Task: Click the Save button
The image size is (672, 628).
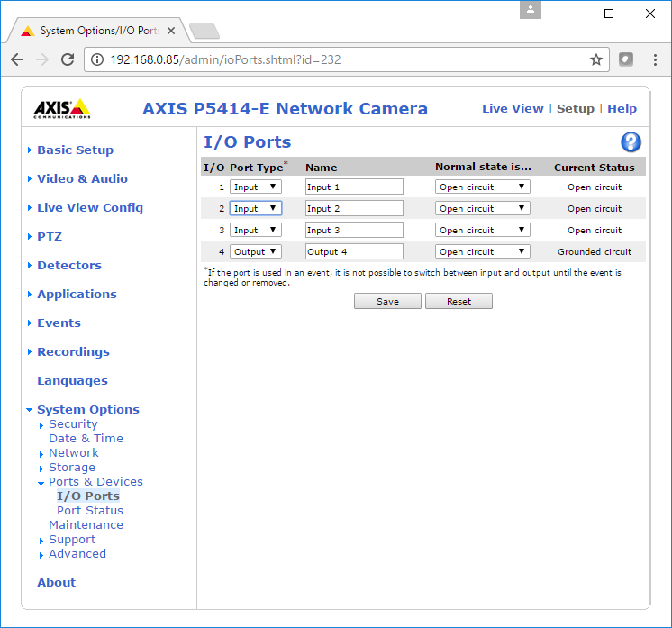Action: pyautogui.click(x=387, y=301)
